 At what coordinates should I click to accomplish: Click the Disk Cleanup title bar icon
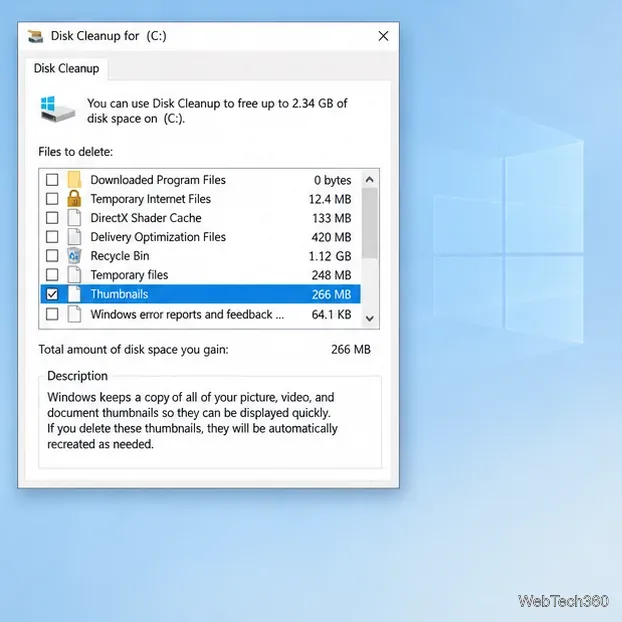[x=35, y=36]
